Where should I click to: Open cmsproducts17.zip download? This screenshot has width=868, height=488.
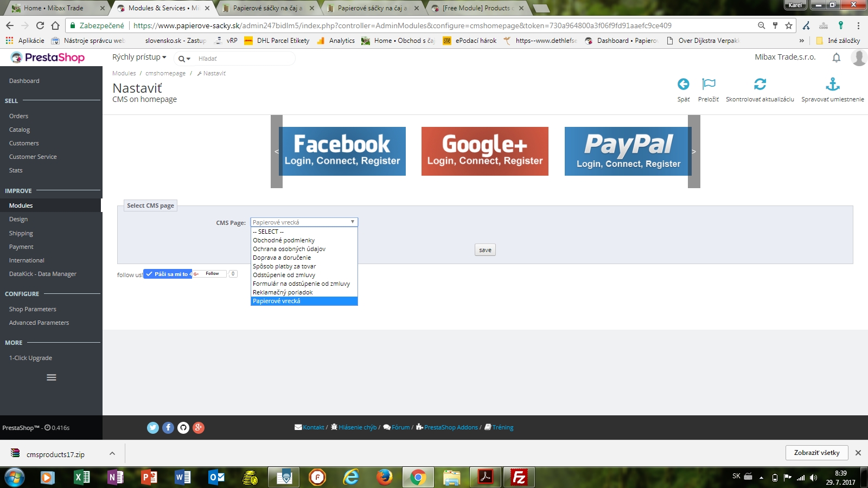click(55, 454)
